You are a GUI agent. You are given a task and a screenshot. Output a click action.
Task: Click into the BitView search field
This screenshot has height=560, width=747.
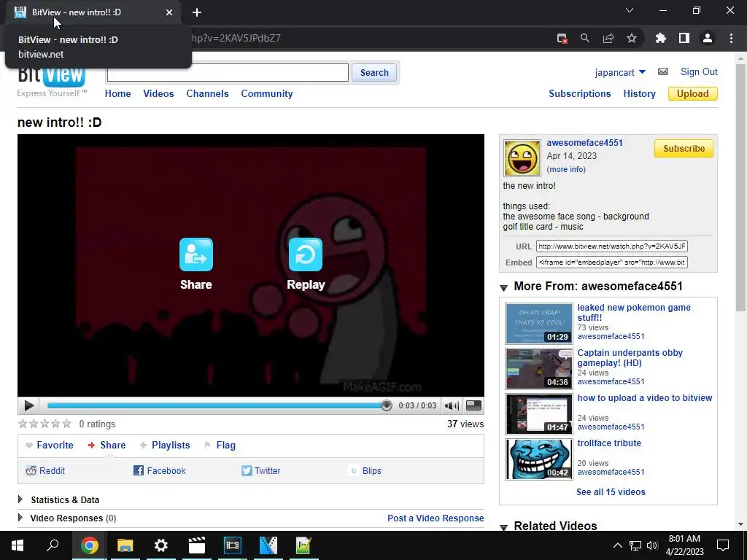click(228, 73)
